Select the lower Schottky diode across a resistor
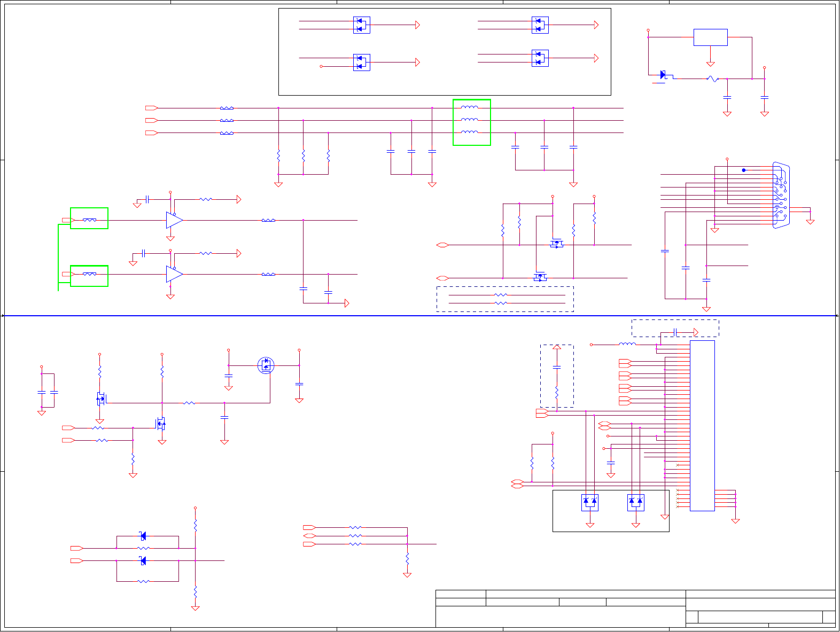This screenshot has height=632, width=840. pos(143,560)
